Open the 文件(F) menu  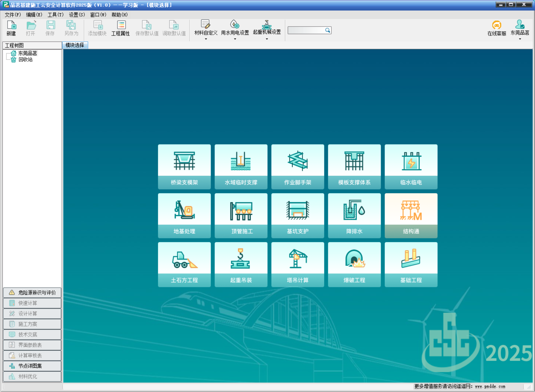coord(13,15)
